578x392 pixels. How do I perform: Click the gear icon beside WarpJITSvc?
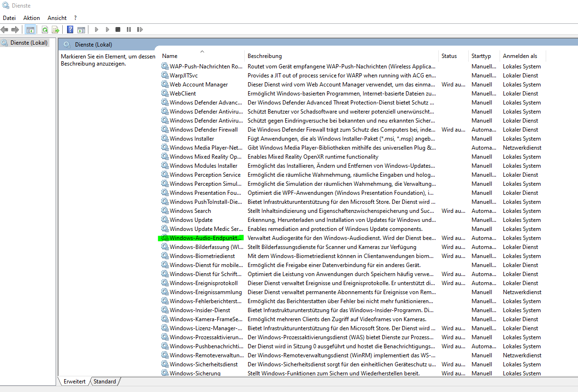(x=165, y=76)
